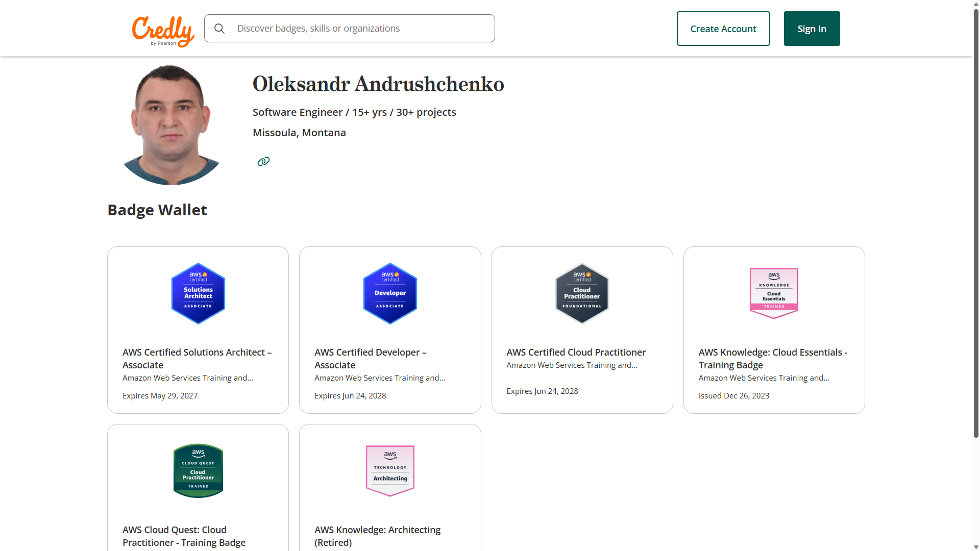The width and height of the screenshot is (980, 551).
Task: Click the AWS Developer Associate badge image
Action: coord(390,293)
